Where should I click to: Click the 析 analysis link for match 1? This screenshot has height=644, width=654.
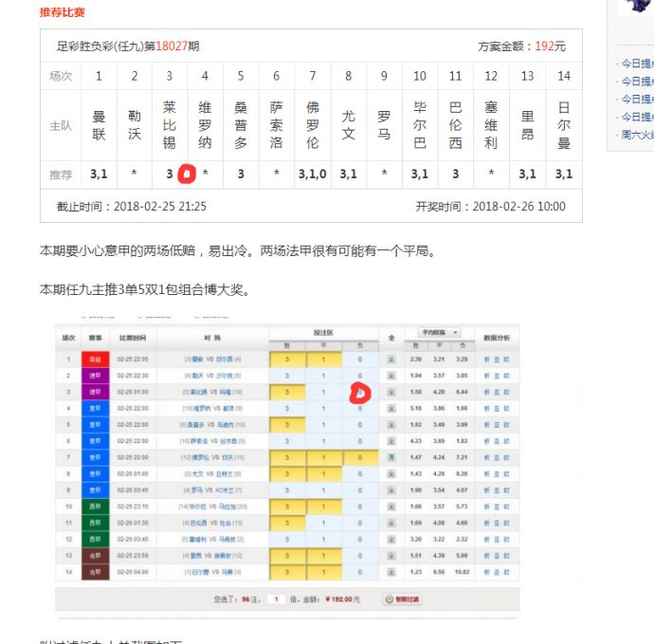pyautogui.click(x=487, y=359)
